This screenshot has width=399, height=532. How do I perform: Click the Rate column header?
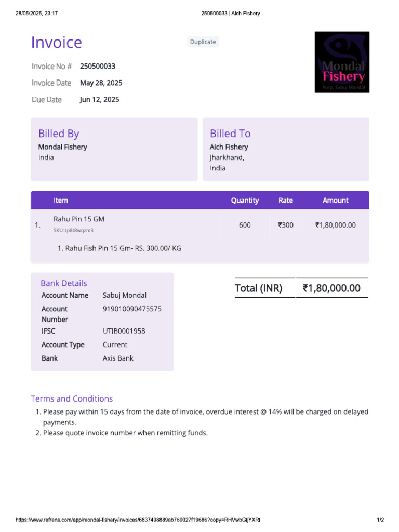click(x=286, y=201)
